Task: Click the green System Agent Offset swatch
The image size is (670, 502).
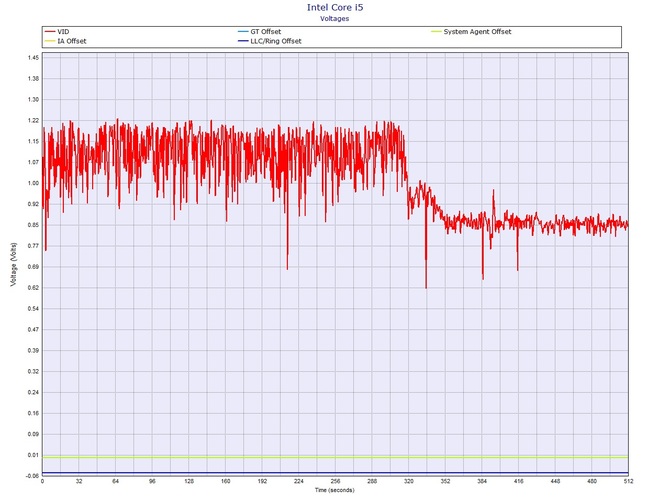Action: [x=436, y=32]
